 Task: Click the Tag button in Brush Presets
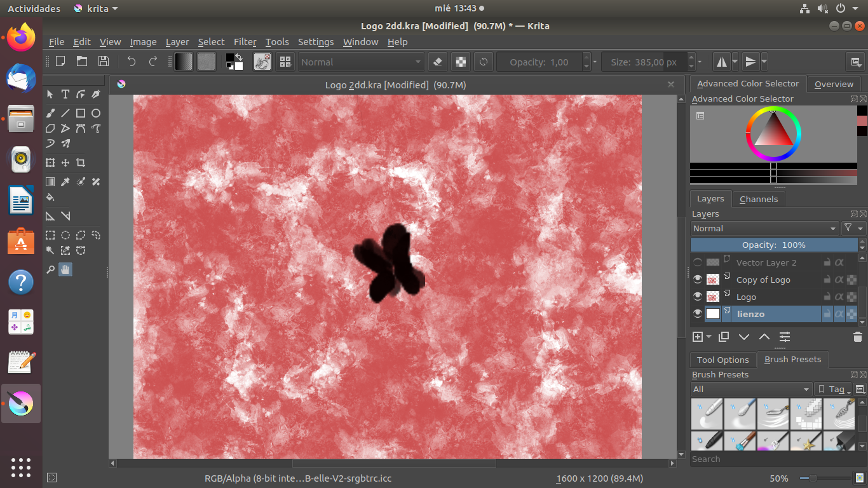coord(832,389)
